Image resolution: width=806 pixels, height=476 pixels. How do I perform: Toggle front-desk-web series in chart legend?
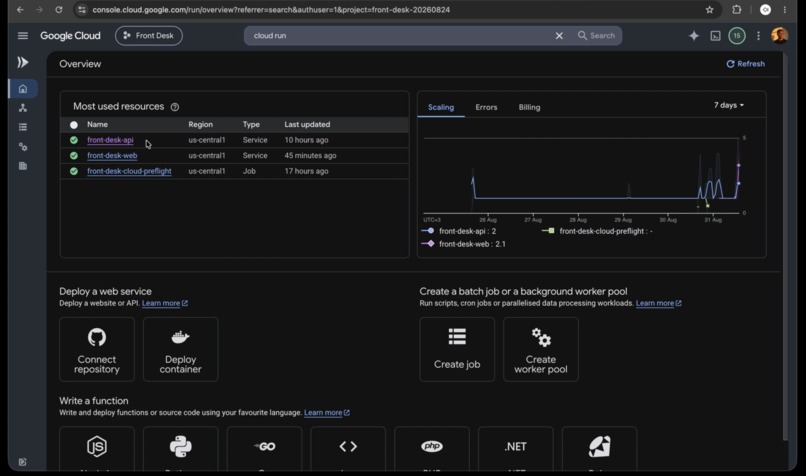click(x=464, y=244)
